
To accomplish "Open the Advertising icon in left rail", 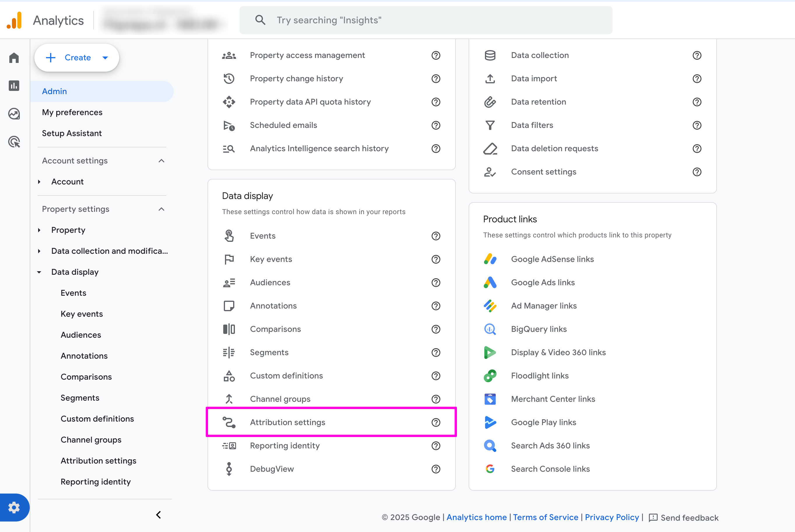I will click(x=14, y=142).
